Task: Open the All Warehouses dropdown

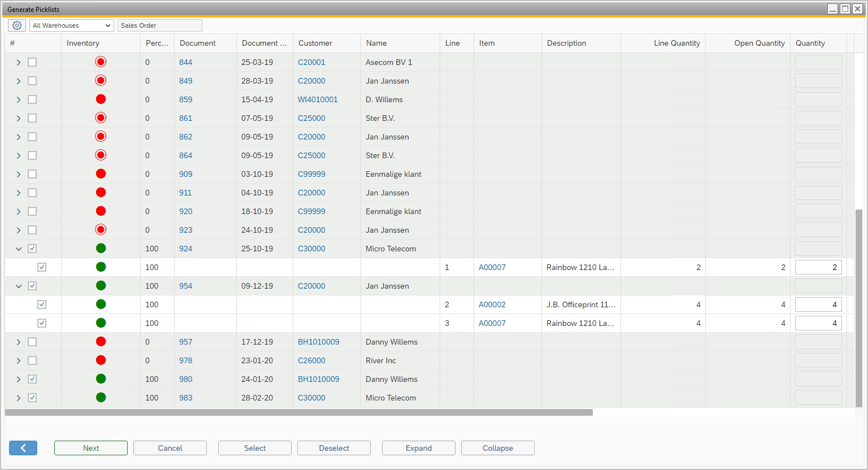Action: pos(72,25)
